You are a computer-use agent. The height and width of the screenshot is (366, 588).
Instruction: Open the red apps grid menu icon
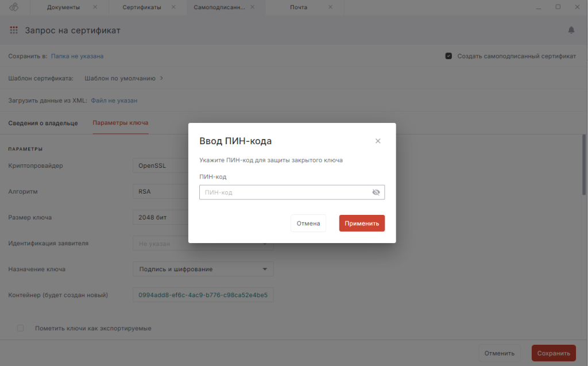click(x=14, y=30)
